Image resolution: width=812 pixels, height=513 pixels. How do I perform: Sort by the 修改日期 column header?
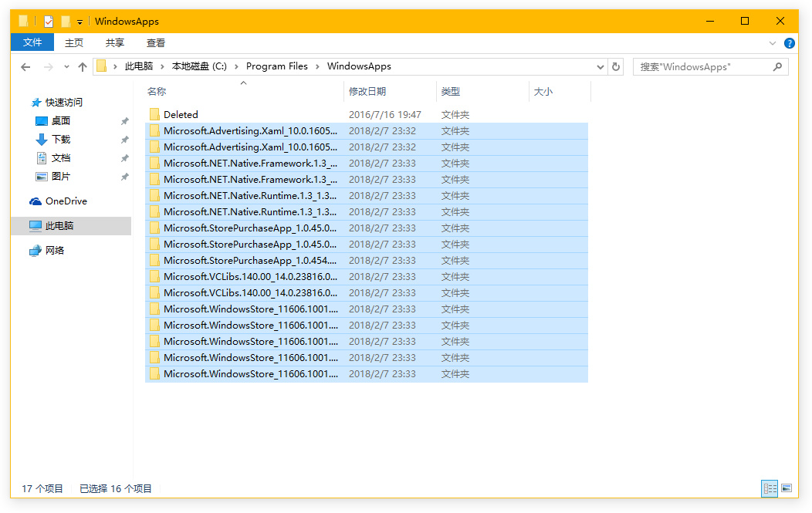(x=367, y=92)
